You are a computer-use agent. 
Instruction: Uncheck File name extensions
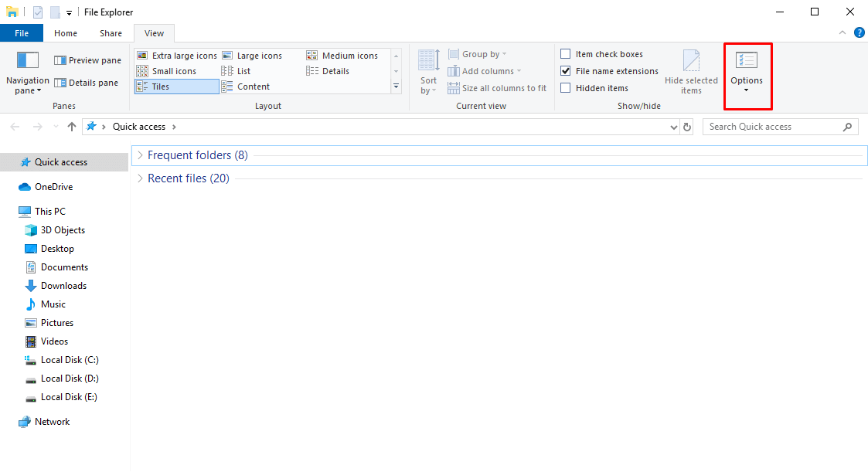[x=565, y=70]
